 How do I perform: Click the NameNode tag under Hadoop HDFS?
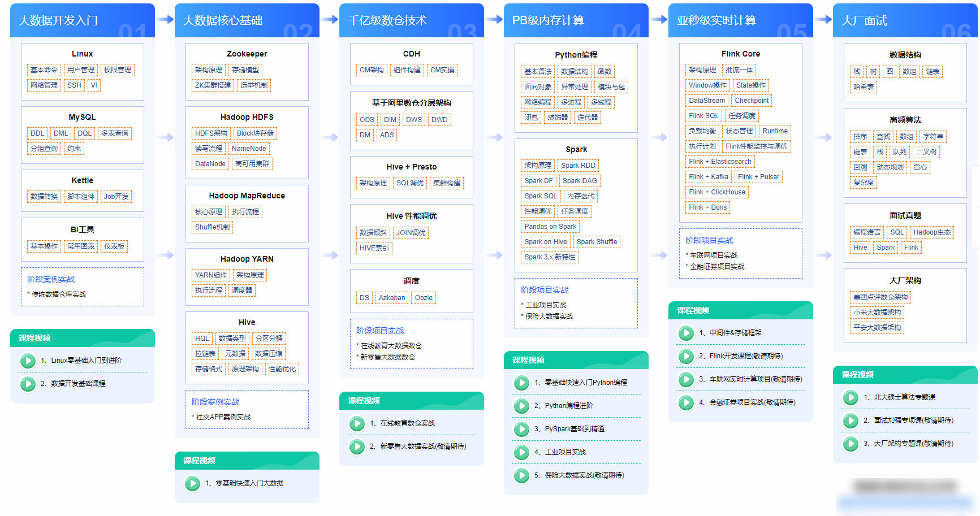pyautogui.click(x=249, y=149)
